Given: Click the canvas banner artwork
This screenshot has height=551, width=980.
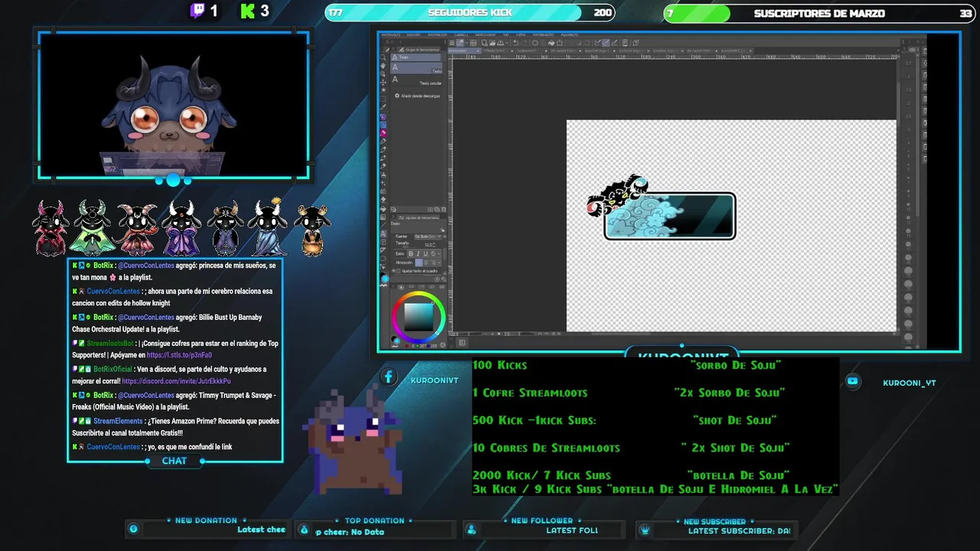Looking at the screenshot, I should (662, 208).
